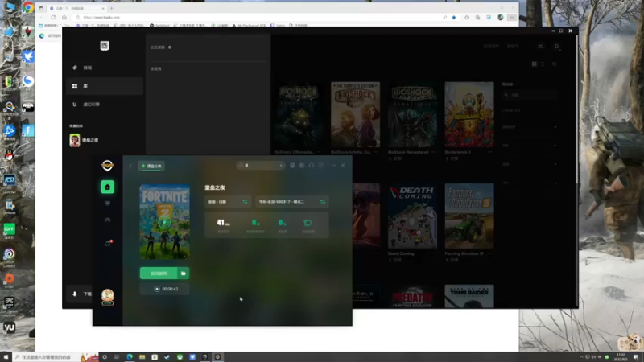
Task: Open the three-dot menu for BioShock Remastered
Action: 433,152
